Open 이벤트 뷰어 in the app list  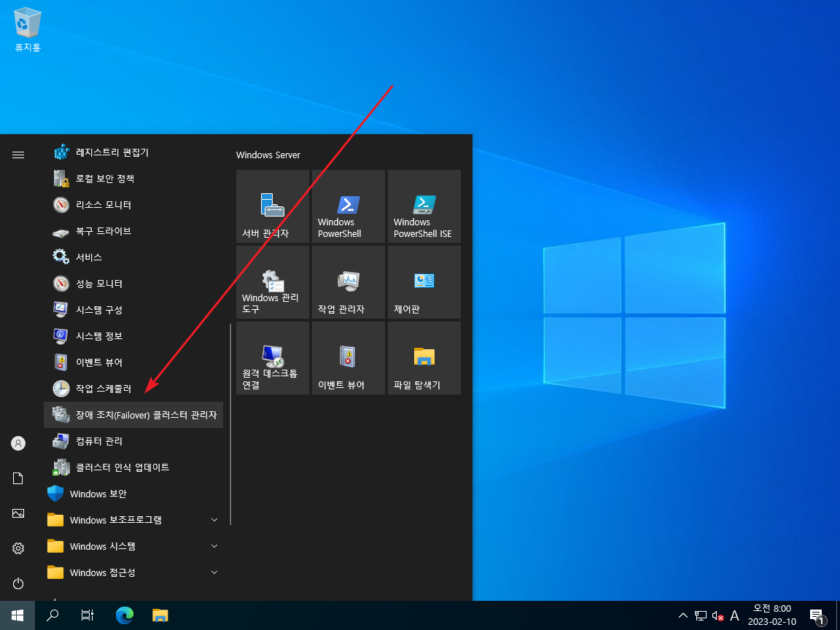tap(133, 362)
